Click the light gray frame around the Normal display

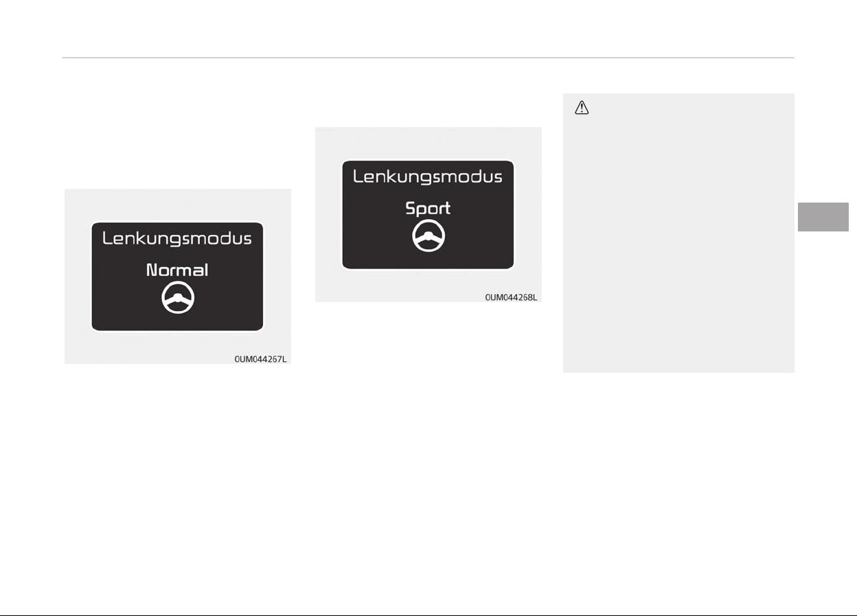(76, 343)
